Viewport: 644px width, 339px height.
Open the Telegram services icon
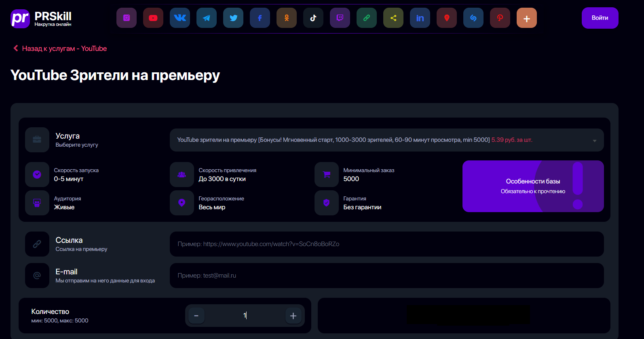[207, 18]
